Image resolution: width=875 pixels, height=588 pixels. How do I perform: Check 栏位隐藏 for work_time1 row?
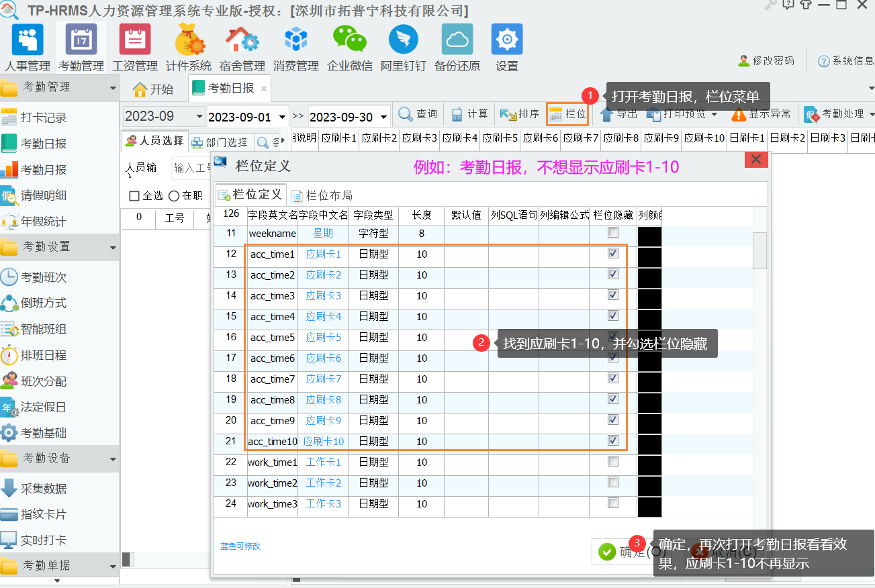click(612, 462)
